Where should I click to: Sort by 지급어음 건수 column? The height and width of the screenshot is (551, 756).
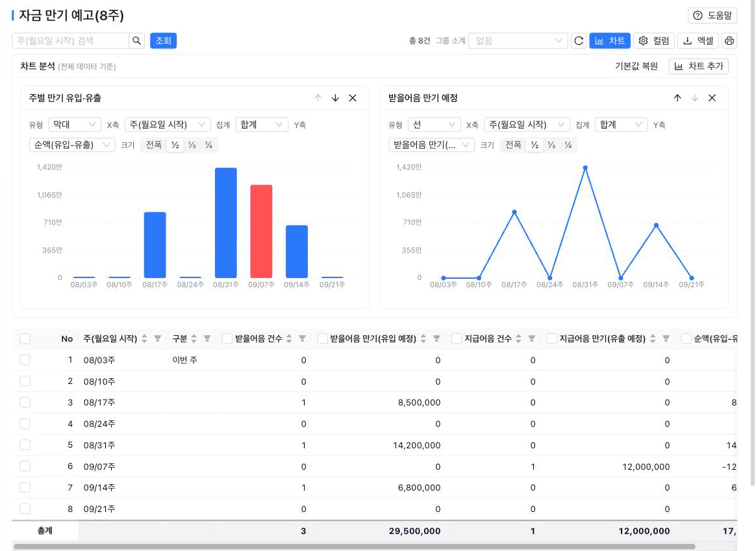[x=518, y=339]
